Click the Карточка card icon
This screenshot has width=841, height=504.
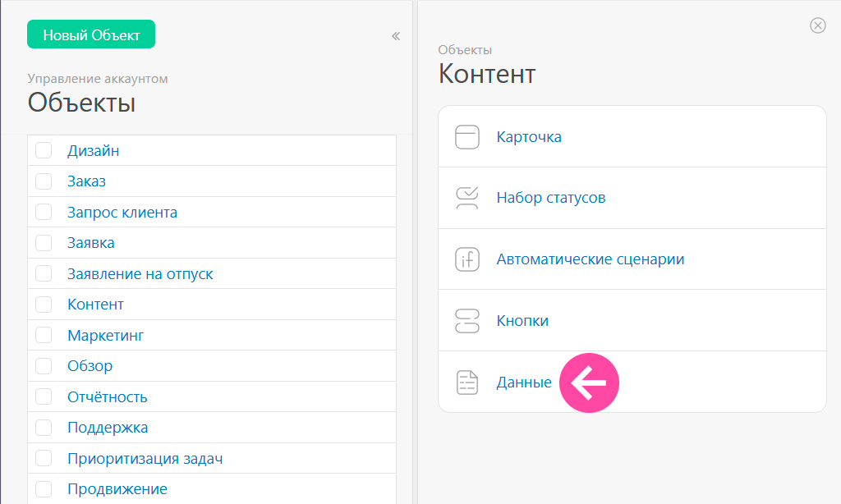pyautogui.click(x=466, y=137)
